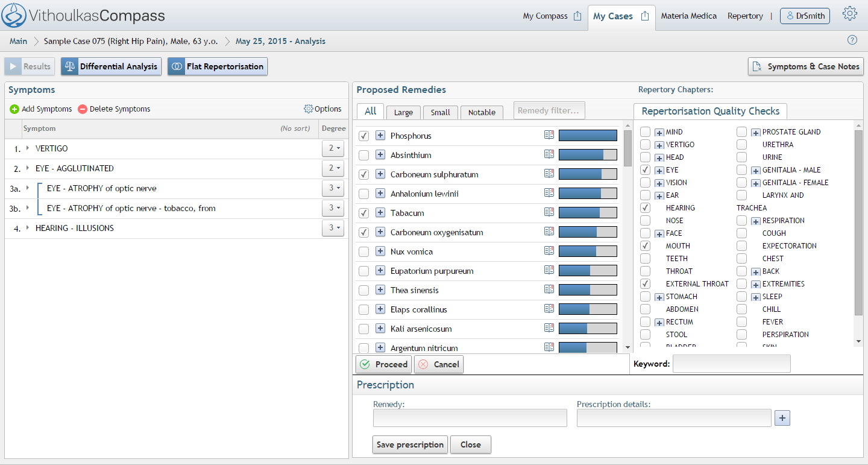The height and width of the screenshot is (465, 868).
Task: Open degree dropdown for HEARING - ILLUSIONS
Action: click(333, 228)
